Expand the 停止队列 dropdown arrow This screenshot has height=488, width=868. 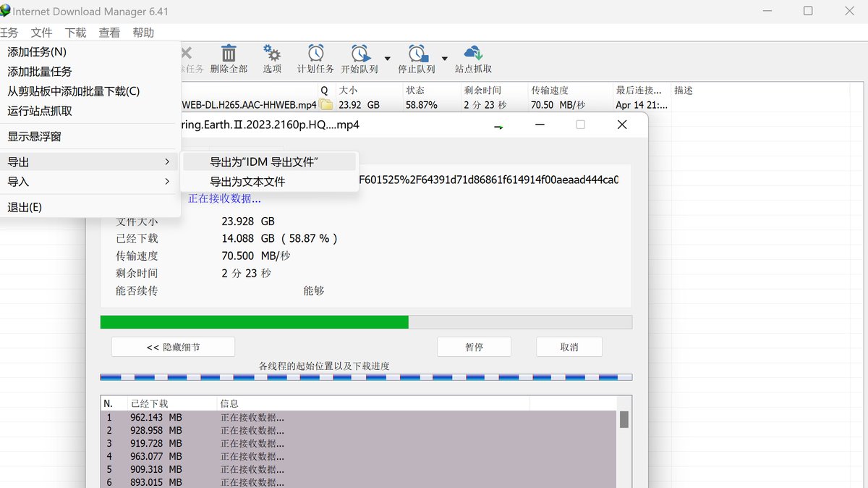coord(444,59)
